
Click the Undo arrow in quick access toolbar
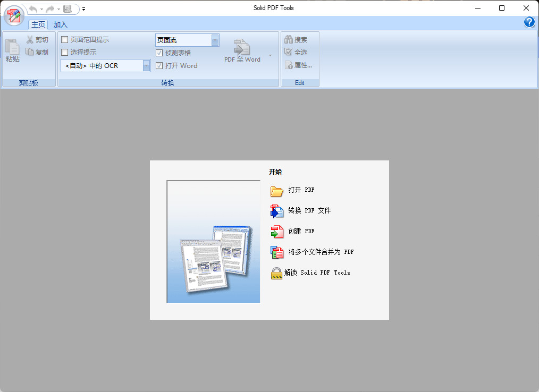pyautogui.click(x=33, y=9)
